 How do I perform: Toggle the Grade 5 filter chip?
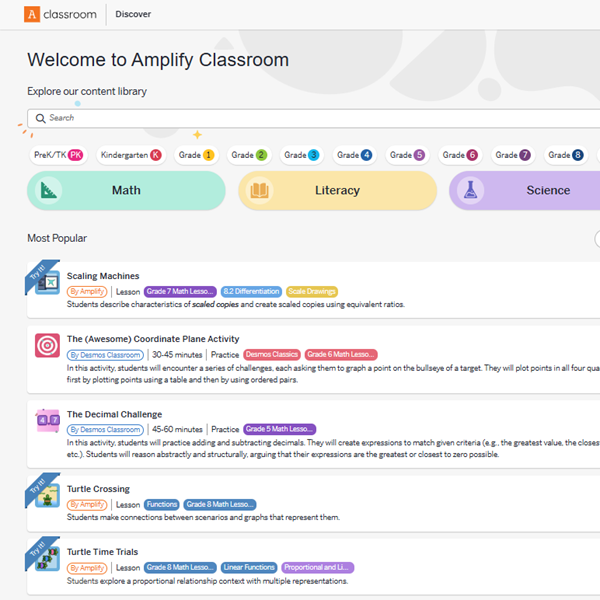pos(407,155)
